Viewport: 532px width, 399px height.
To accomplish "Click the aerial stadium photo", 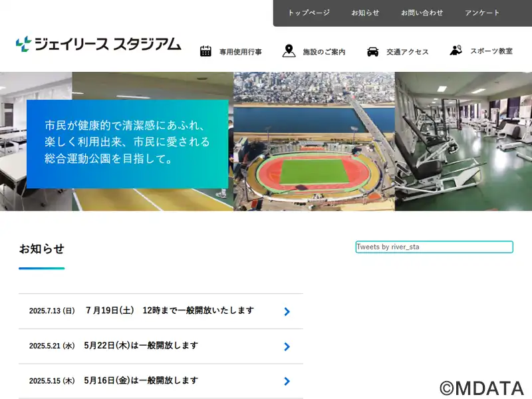I will (x=314, y=141).
